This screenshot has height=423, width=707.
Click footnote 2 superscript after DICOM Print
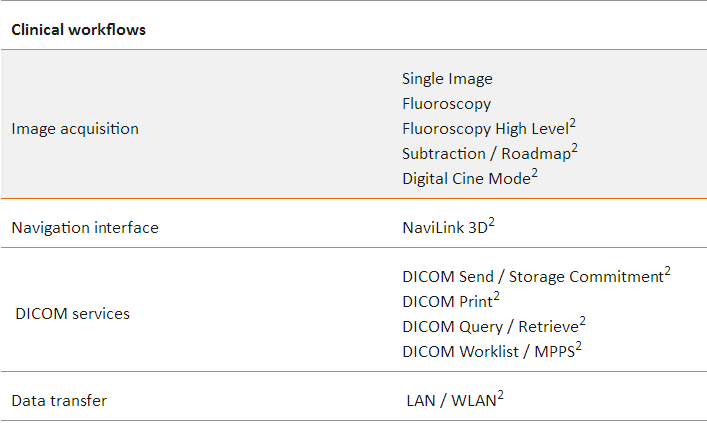click(496, 296)
